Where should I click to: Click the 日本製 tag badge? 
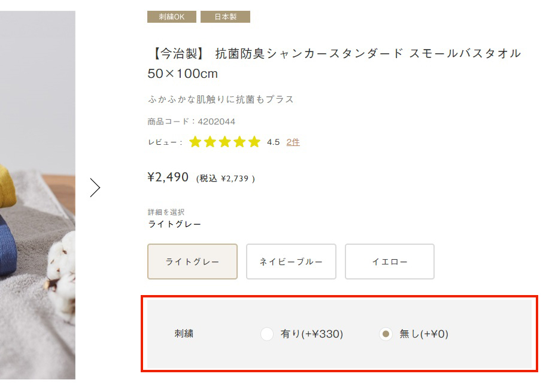225,17
